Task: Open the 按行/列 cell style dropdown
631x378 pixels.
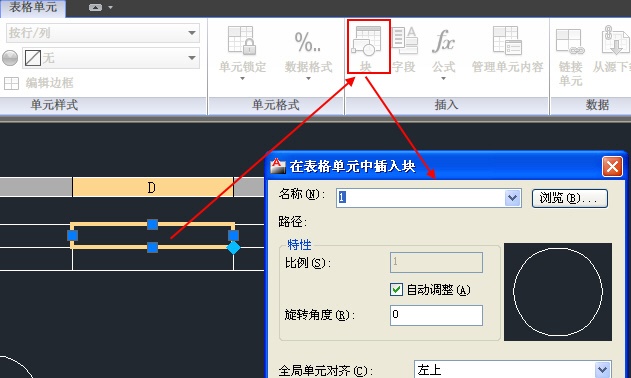Action: (103, 33)
